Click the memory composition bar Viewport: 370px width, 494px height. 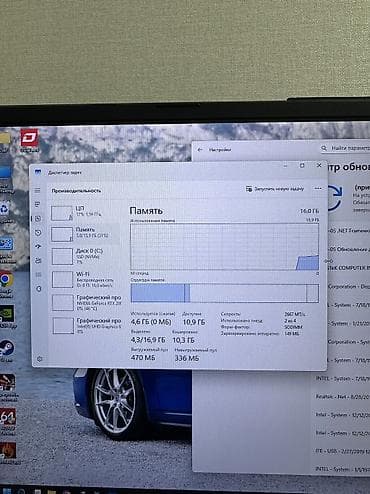point(225,293)
